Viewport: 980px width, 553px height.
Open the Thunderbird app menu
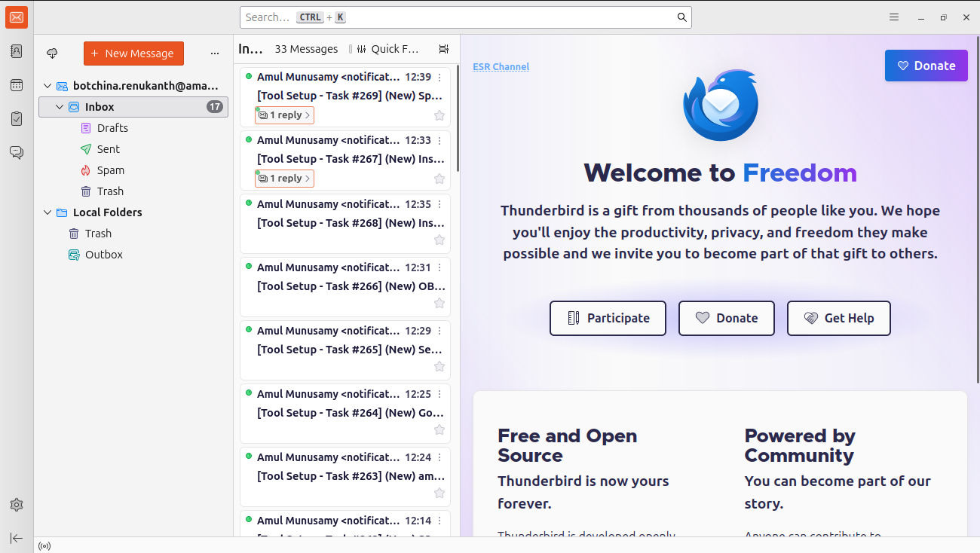tap(894, 17)
